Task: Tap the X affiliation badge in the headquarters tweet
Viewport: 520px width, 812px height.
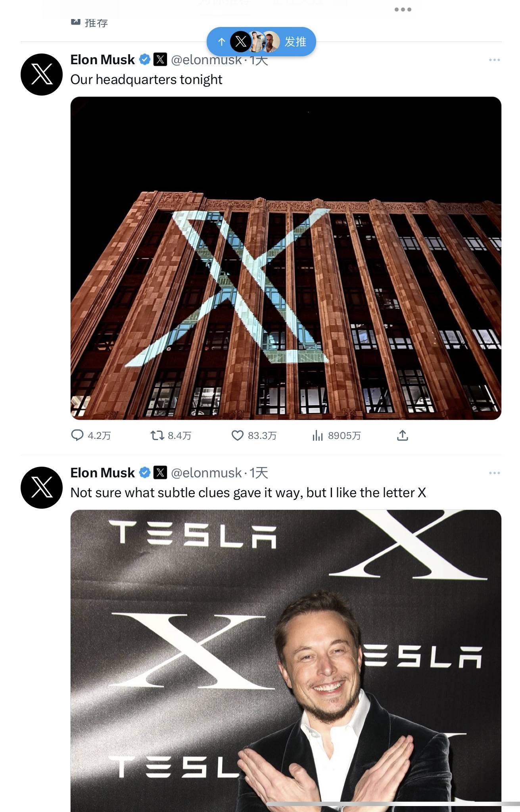Action: pos(160,59)
